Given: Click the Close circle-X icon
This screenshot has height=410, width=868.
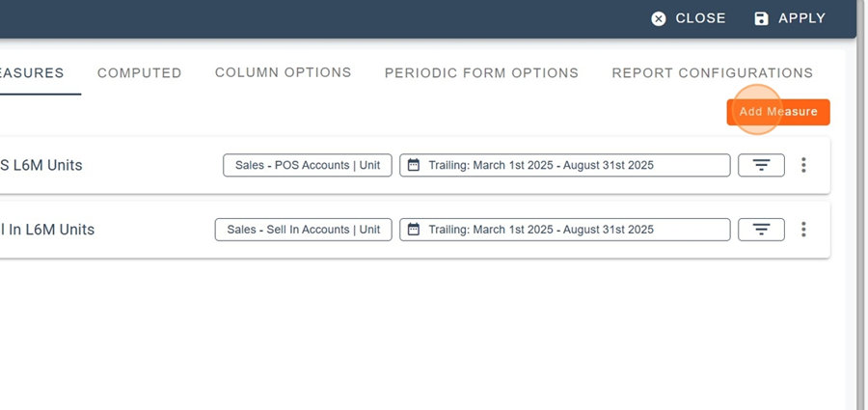Looking at the screenshot, I should [659, 18].
